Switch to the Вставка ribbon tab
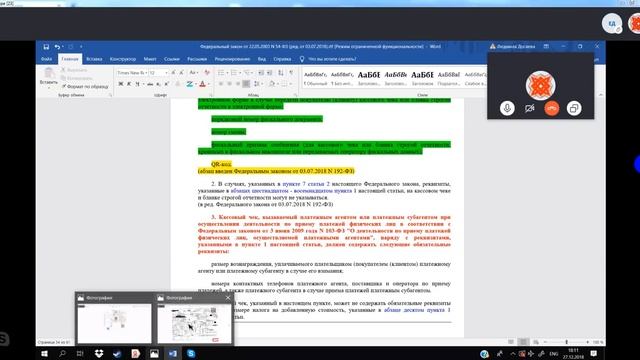The height and width of the screenshot is (360, 640). click(94, 59)
